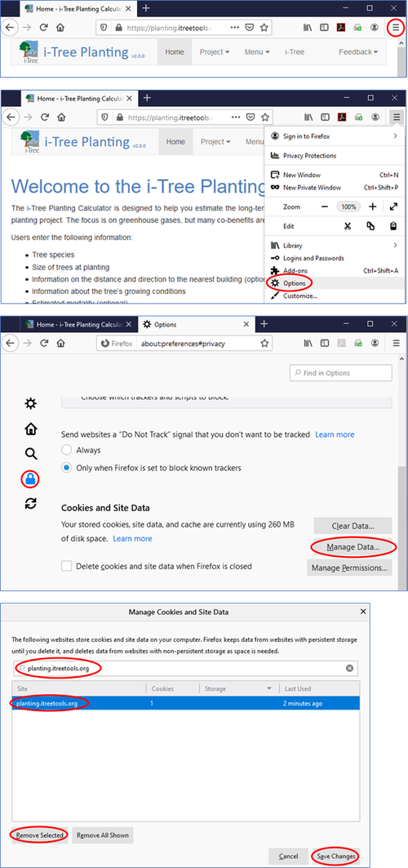
Task: Enable 'Delete cookies and site data when Firefox is closed'
Action: (x=67, y=567)
